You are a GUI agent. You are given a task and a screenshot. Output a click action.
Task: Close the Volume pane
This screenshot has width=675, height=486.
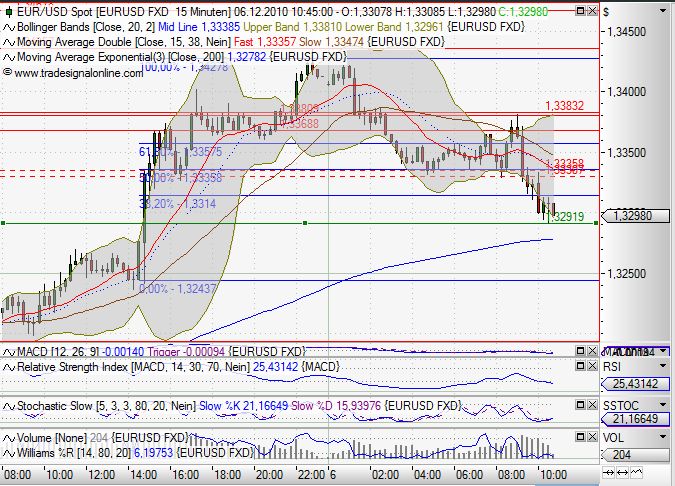pyautogui.click(x=592, y=437)
